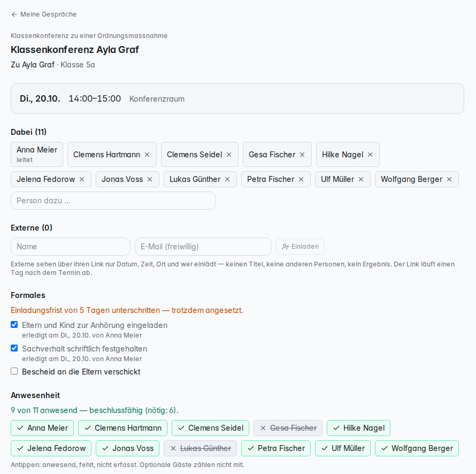Click the title 'Klassenkonferenz Ayla Graf'
This screenshot has width=476, height=474.
point(75,50)
